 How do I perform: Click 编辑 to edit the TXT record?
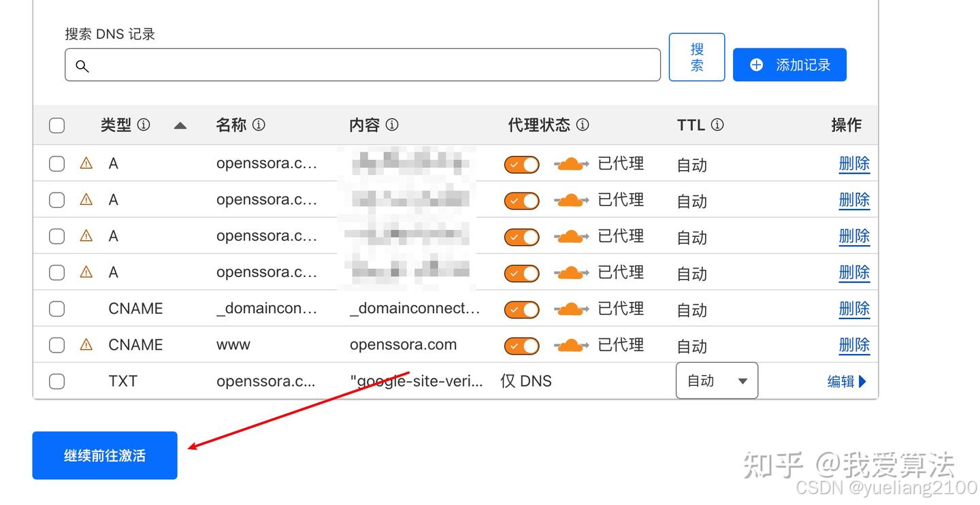coord(847,381)
